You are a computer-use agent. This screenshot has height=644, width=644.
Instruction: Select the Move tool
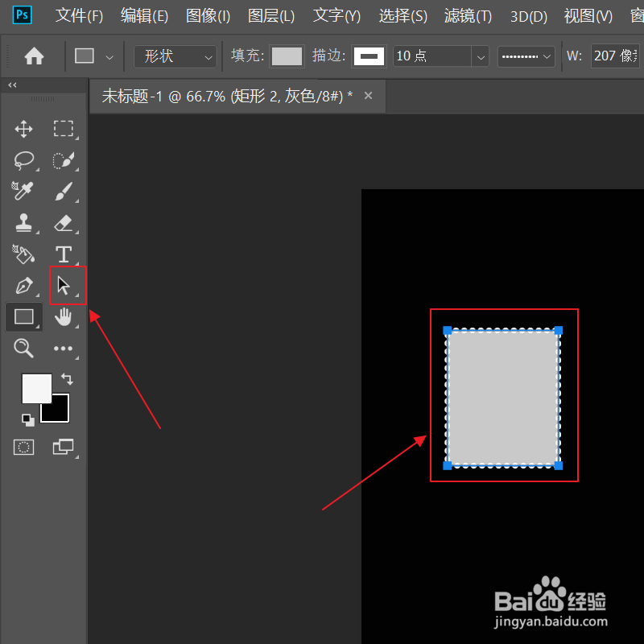(x=24, y=129)
